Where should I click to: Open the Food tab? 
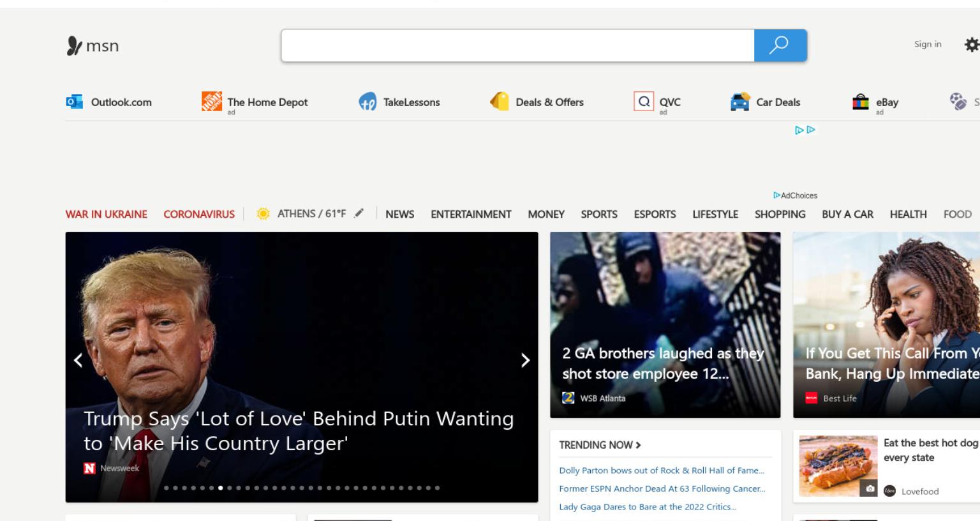pos(958,215)
